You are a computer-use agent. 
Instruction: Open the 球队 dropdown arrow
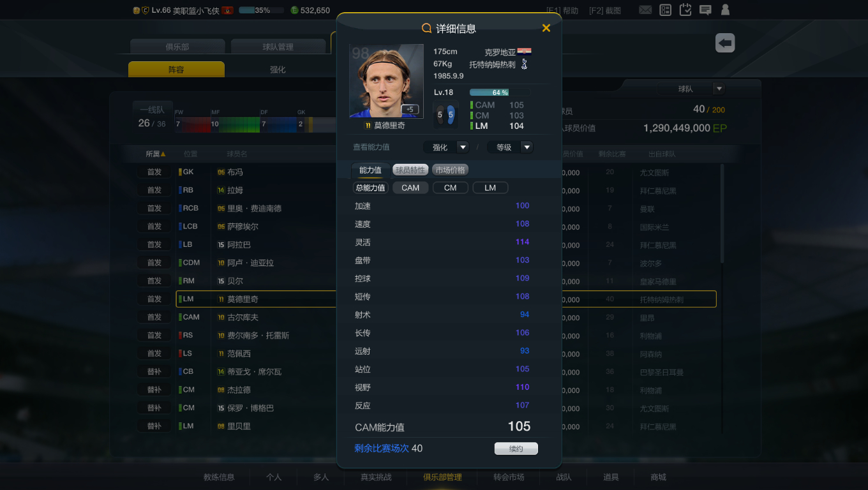pyautogui.click(x=719, y=89)
